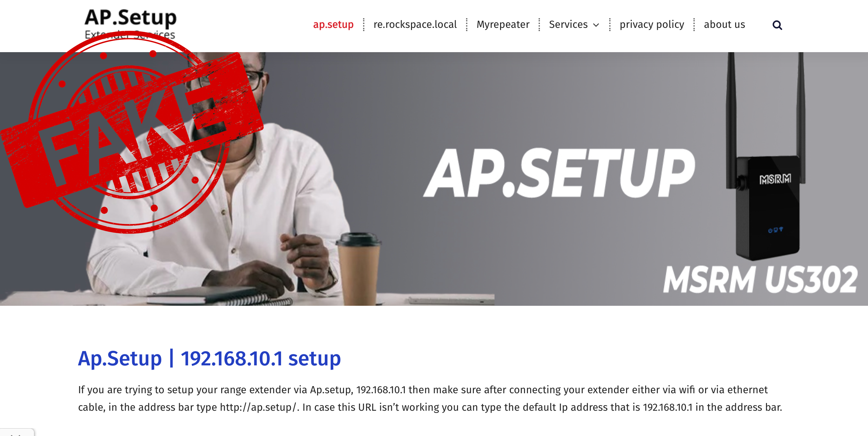Image resolution: width=868 pixels, height=436 pixels.
Task: Click the red FAKE stamp graphic
Action: pyautogui.click(x=131, y=132)
